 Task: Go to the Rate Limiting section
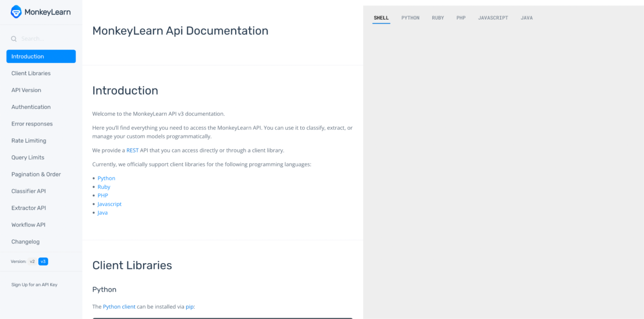tap(29, 141)
